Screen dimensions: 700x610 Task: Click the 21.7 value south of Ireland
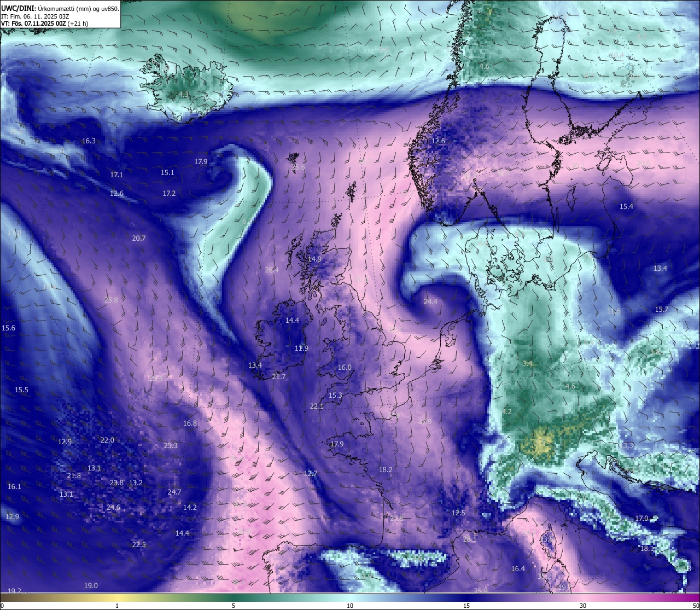279,376
